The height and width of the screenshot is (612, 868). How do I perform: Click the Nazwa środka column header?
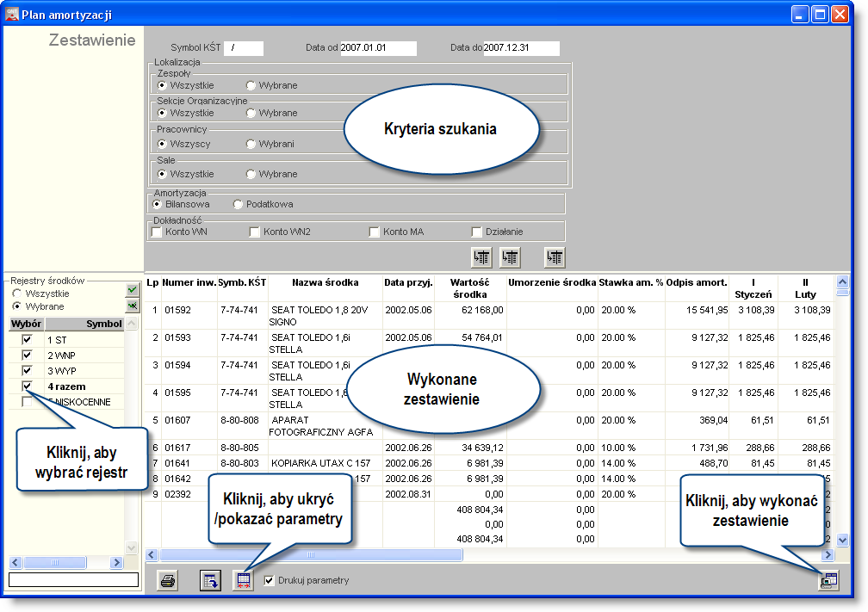(x=325, y=282)
